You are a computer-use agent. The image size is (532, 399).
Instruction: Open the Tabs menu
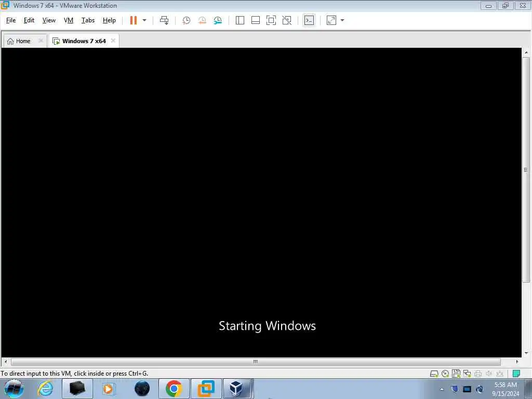pos(88,20)
